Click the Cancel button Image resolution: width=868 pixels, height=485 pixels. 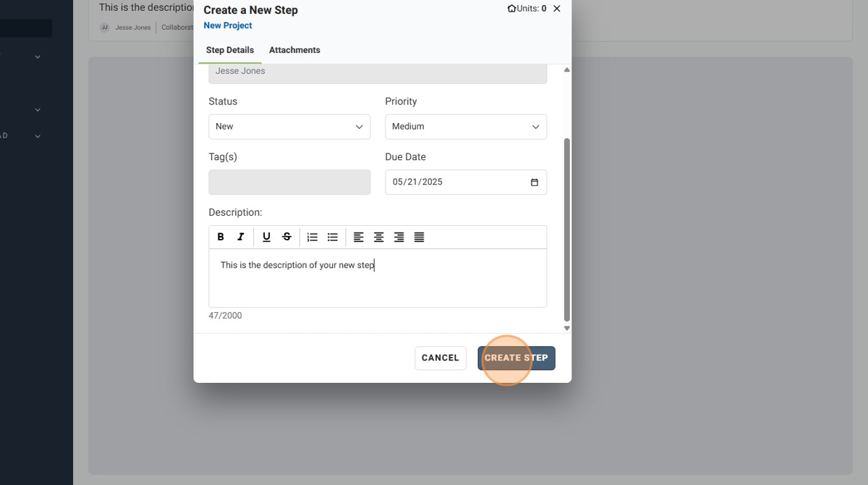click(x=441, y=358)
